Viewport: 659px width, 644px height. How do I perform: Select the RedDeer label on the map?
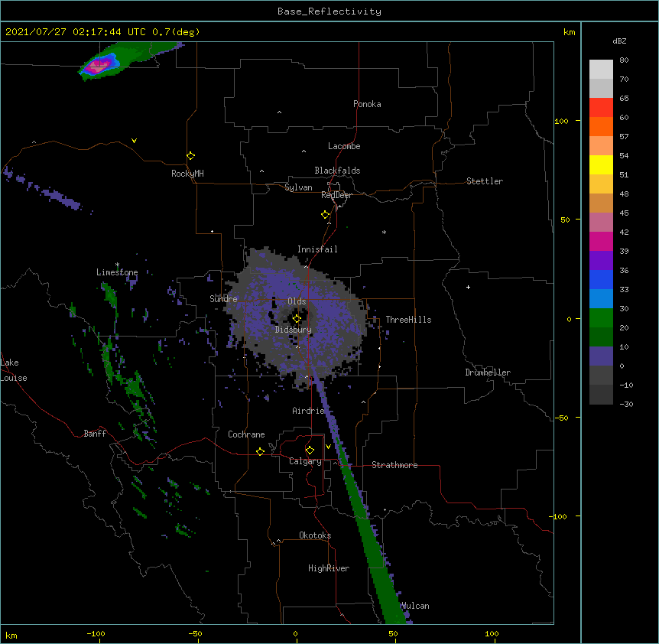(x=336, y=195)
